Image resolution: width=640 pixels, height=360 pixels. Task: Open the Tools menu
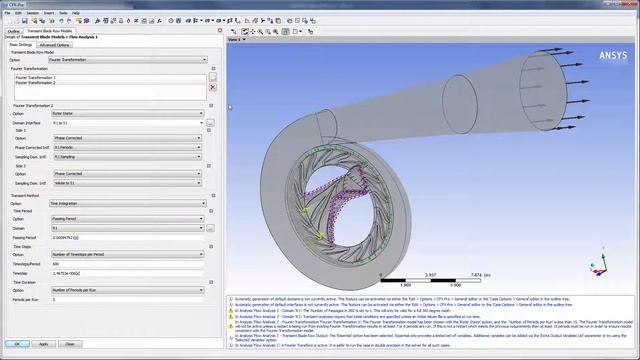click(63, 13)
